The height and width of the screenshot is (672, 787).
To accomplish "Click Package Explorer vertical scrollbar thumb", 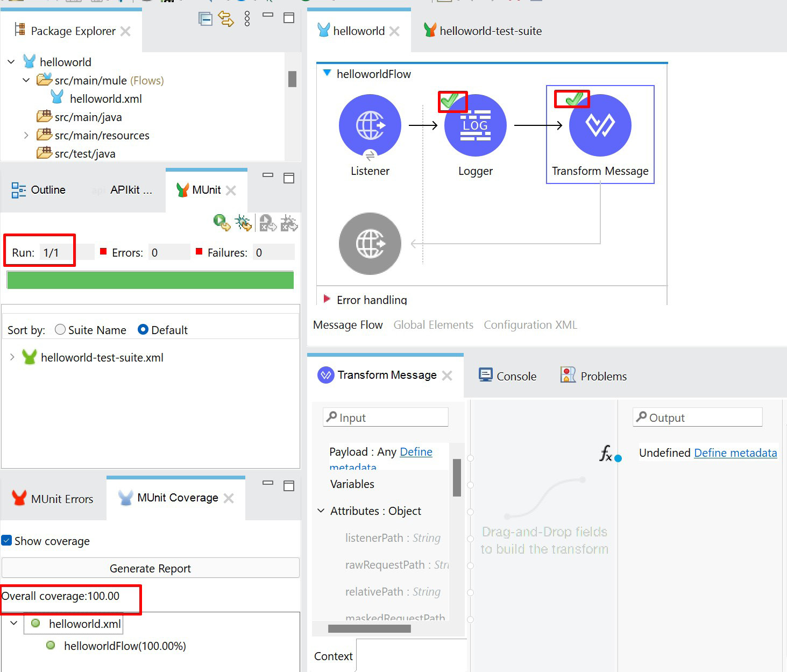I will pos(292,79).
